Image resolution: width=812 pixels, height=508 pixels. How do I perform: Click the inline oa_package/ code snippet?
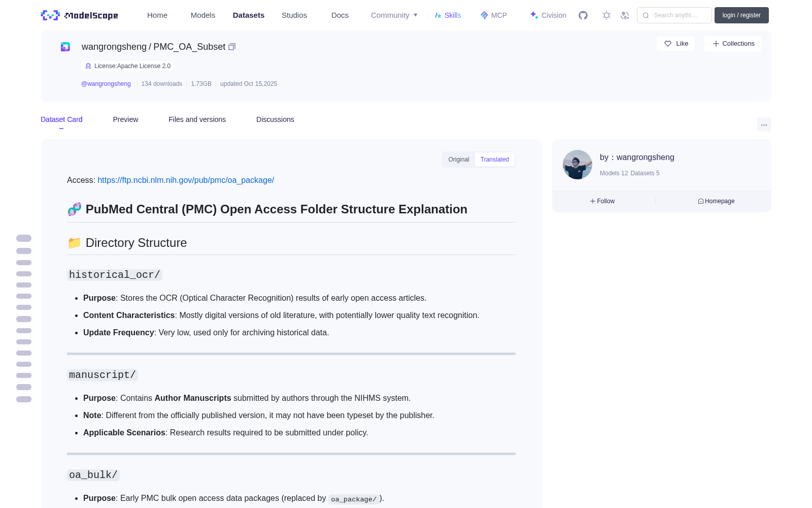354,499
